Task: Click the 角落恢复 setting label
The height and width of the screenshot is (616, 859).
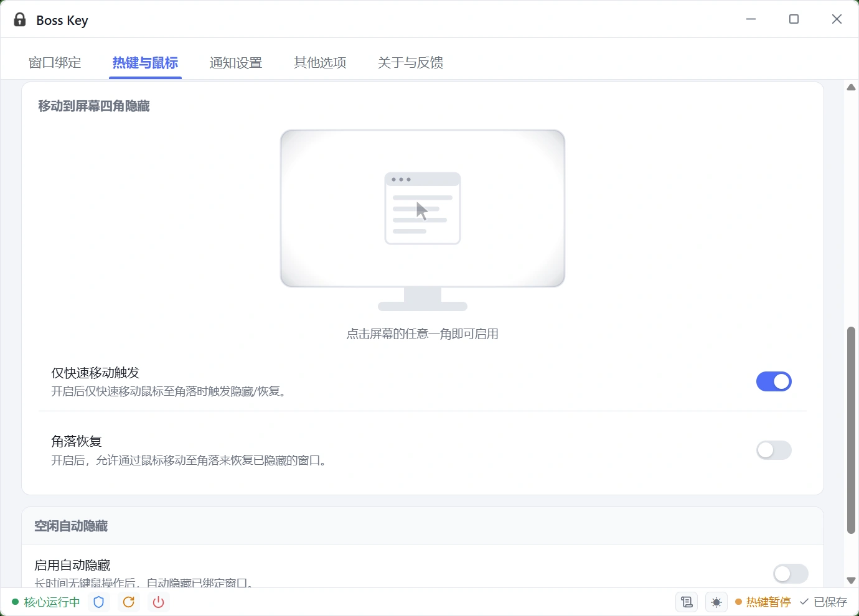Action: 77,441
